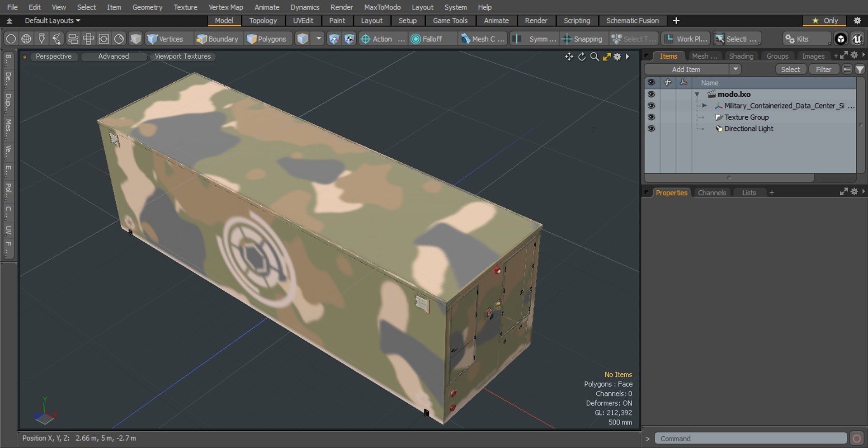Click the Filter button in Items panel
This screenshot has width=868, height=448.
click(x=823, y=69)
